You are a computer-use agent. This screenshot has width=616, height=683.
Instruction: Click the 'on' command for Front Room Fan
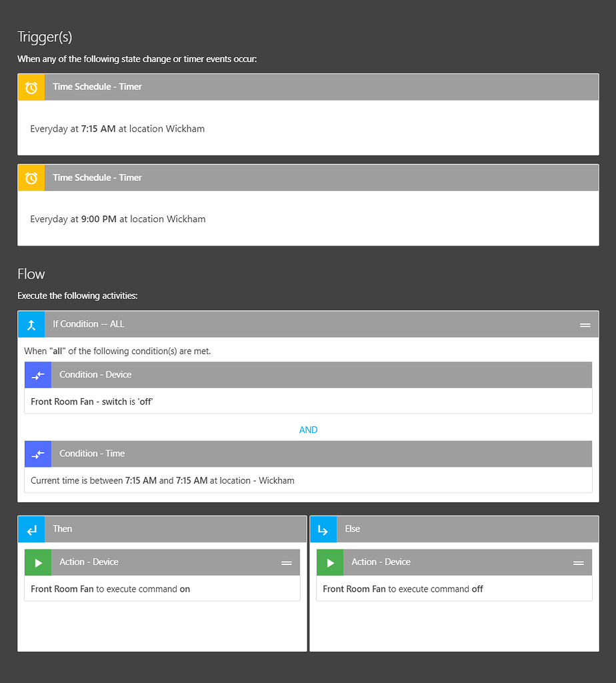tap(184, 589)
